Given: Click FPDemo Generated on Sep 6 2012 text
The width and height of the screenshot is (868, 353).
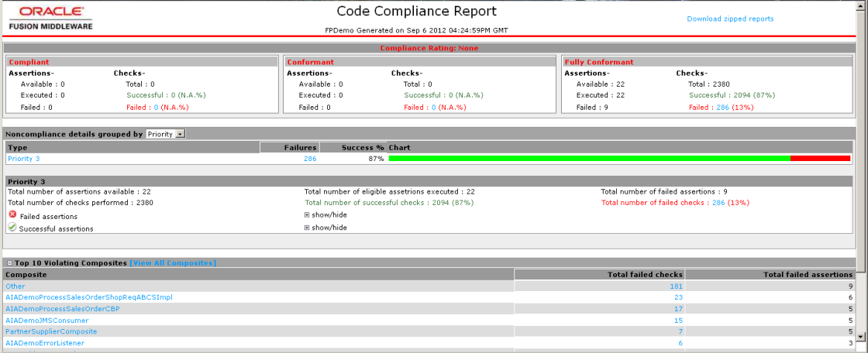Looking at the screenshot, I should point(416,30).
